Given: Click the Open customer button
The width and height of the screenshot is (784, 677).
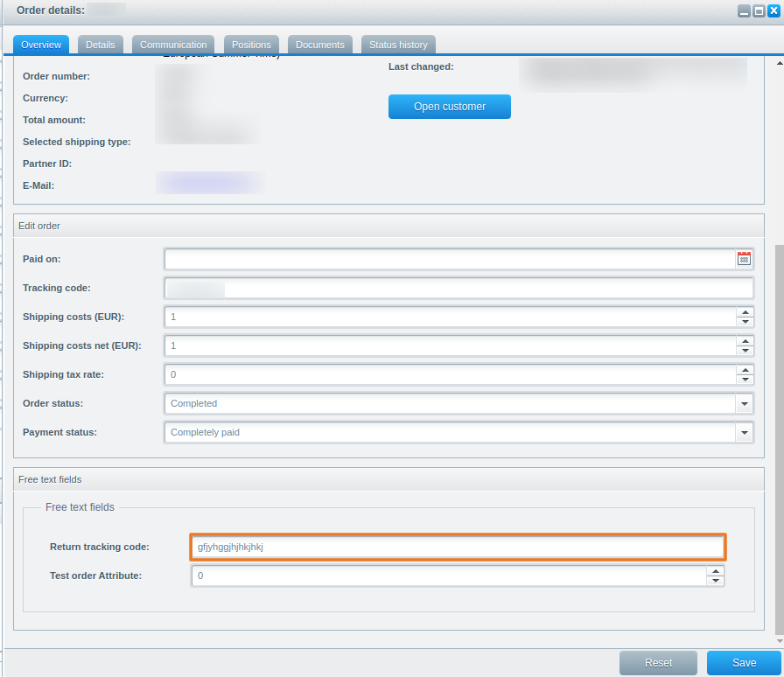Looking at the screenshot, I should 449,107.
